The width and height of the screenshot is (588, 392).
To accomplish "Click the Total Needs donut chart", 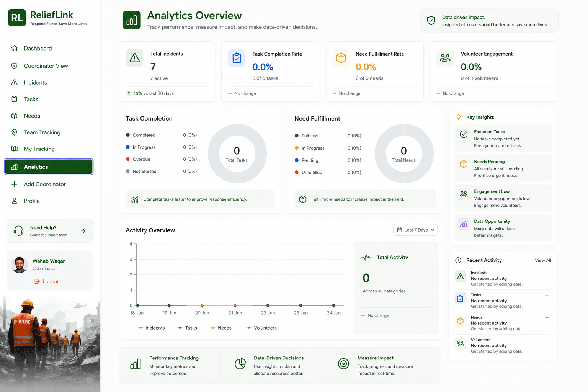I will pos(404,154).
